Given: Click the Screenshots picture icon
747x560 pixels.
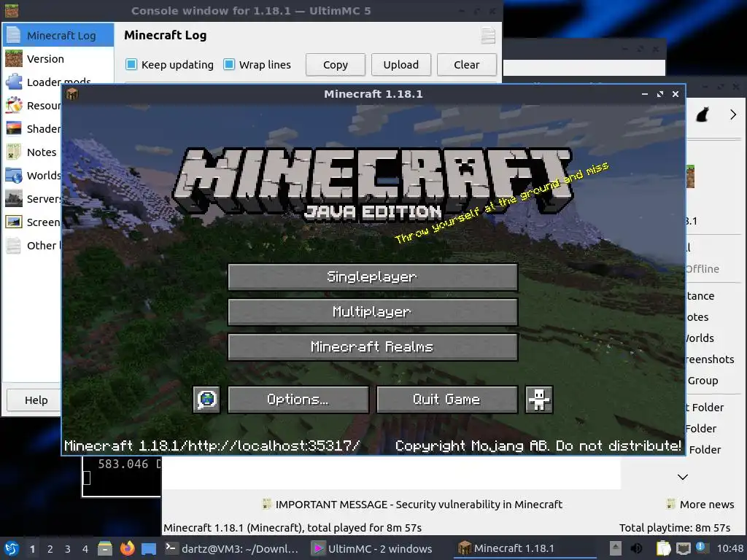Looking at the screenshot, I should pos(14,222).
